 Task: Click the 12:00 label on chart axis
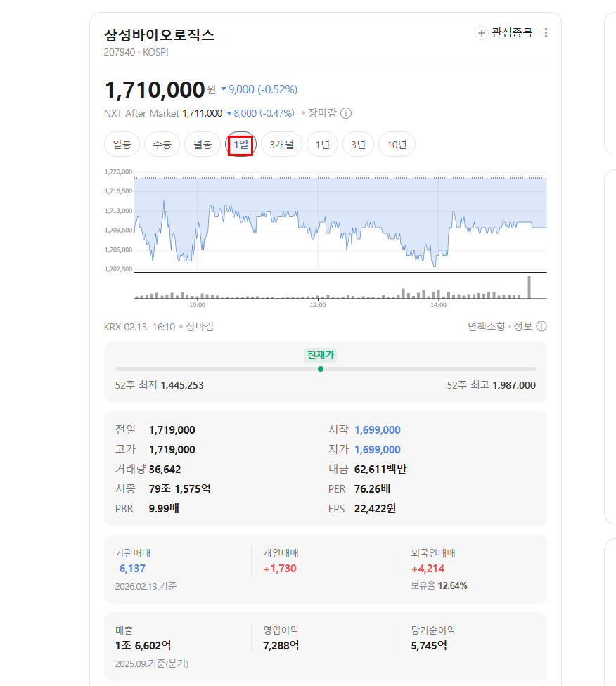point(318,305)
